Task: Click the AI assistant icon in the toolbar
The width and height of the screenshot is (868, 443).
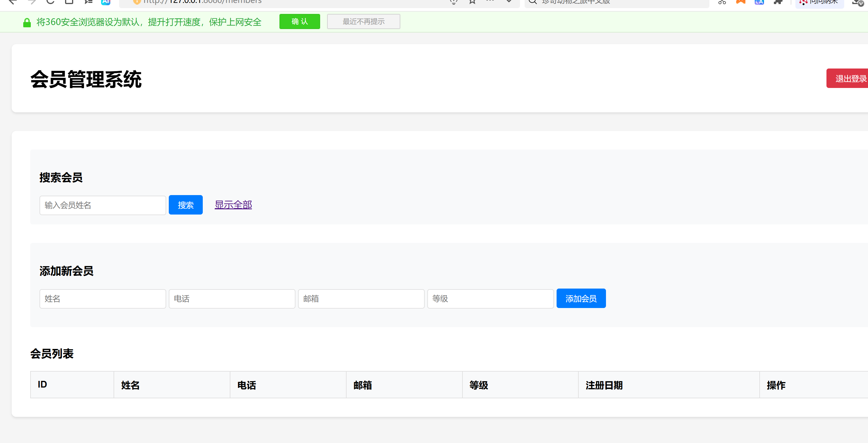Action: 105,2
